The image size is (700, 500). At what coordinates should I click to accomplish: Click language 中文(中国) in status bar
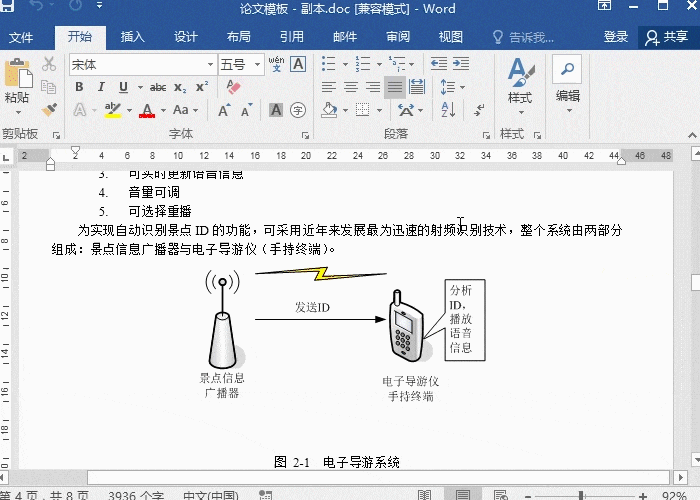[211, 495]
